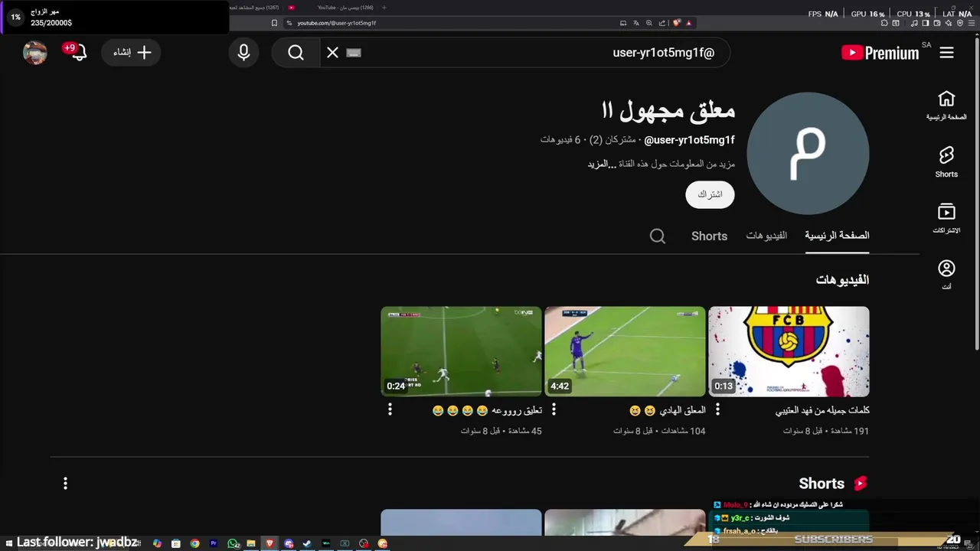Go to YouTube Premium home logo
980x551 pixels.
coord(880,53)
